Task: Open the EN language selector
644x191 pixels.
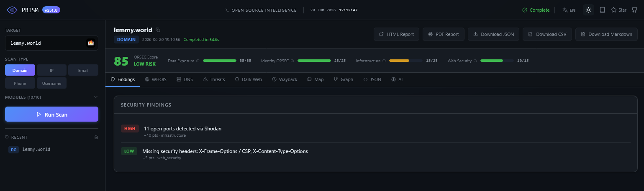Action: pos(569,10)
